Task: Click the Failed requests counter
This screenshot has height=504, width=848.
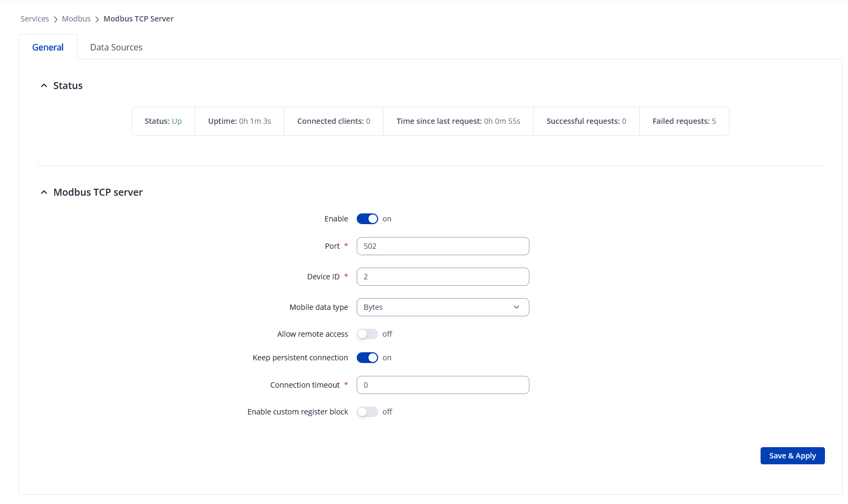Action: pyautogui.click(x=684, y=121)
